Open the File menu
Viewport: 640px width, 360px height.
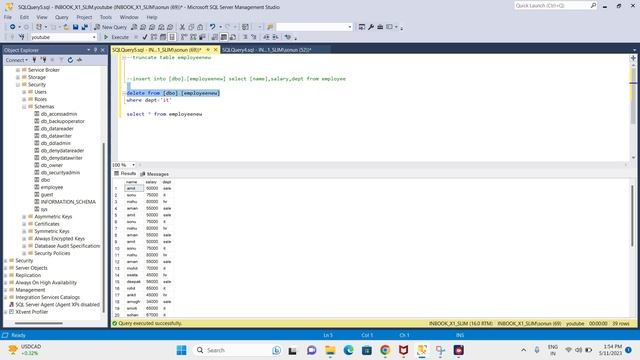(8, 17)
